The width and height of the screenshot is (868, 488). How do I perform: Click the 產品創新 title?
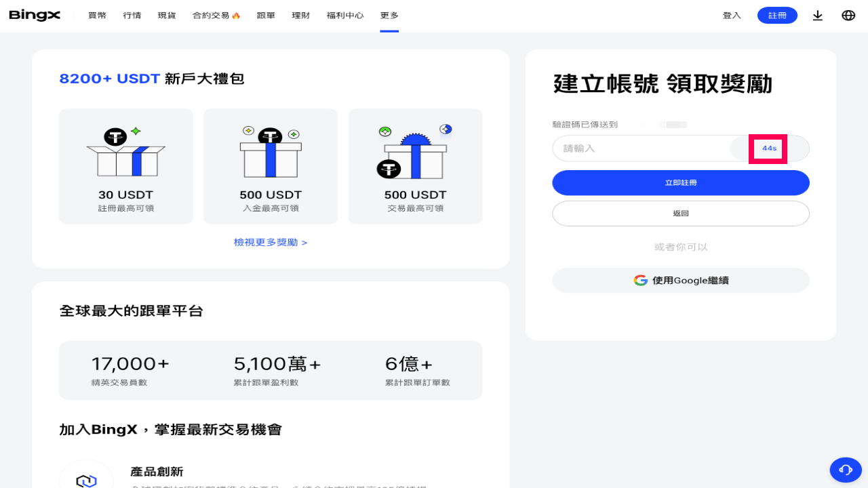(157, 472)
